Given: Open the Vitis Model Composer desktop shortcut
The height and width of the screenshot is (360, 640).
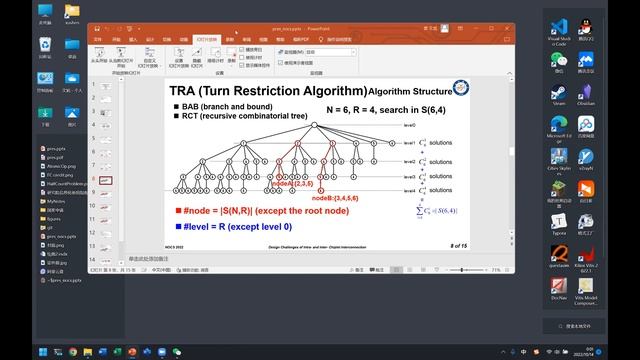Looking at the screenshot, I should coord(586,291).
